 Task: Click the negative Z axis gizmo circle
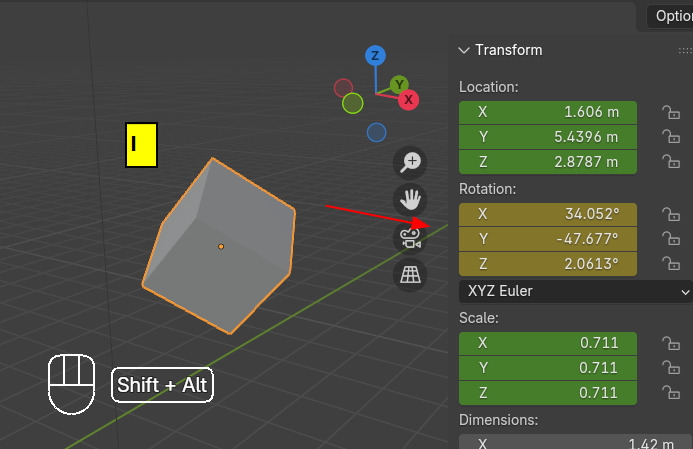coord(376,133)
